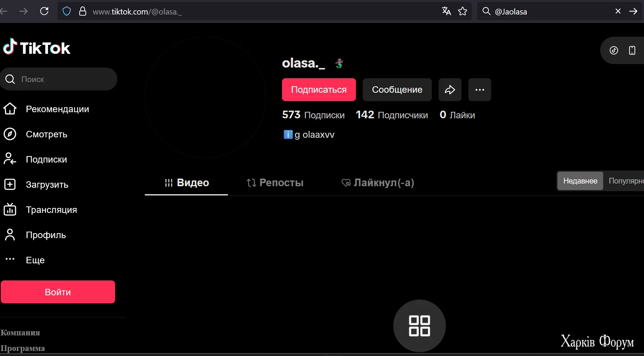
Task: Click Загрузить plus icon in sidebar
Action: pos(10,184)
